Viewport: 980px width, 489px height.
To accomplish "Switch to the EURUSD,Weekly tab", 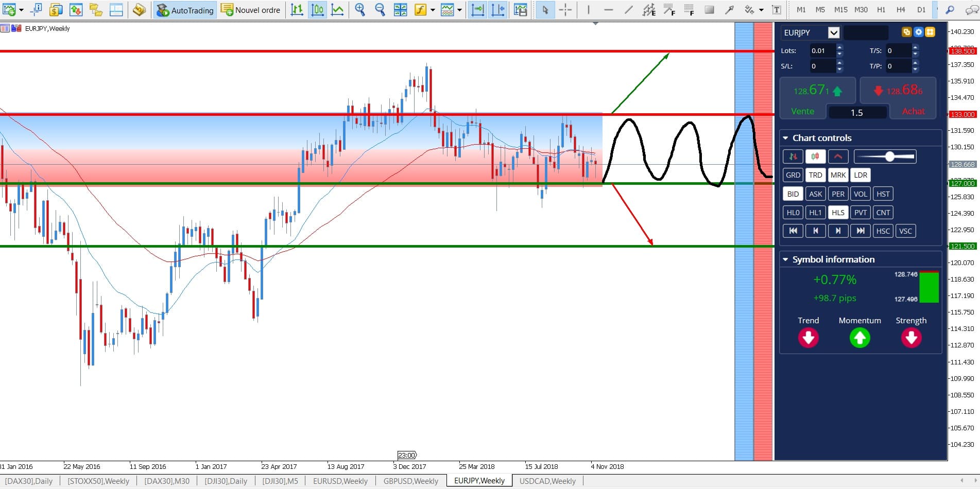I will [x=340, y=481].
